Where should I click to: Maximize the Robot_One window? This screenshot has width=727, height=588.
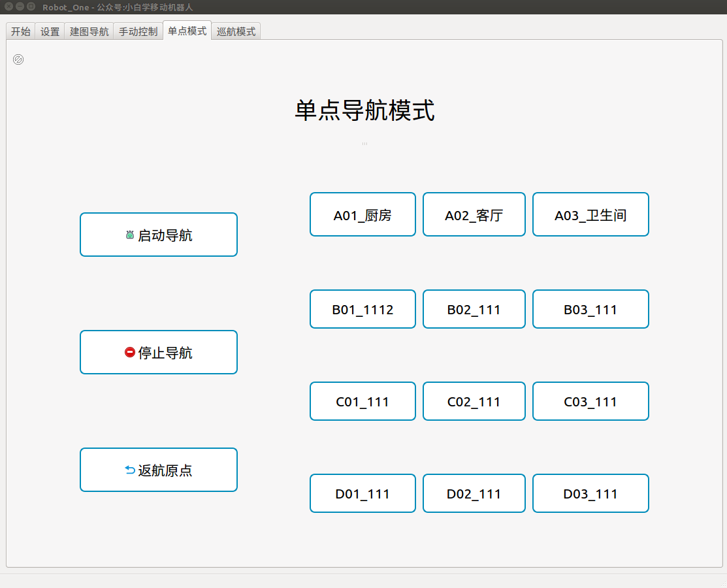coord(31,7)
